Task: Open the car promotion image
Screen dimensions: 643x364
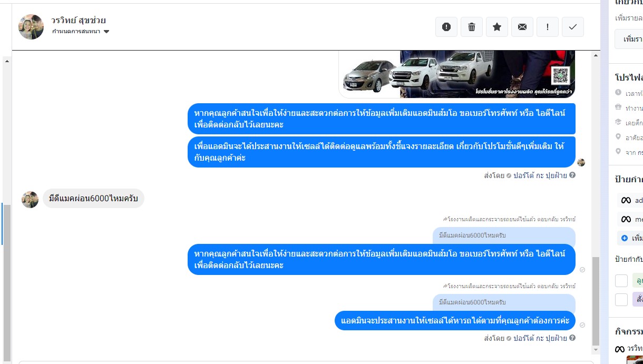Action: coord(457,74)
